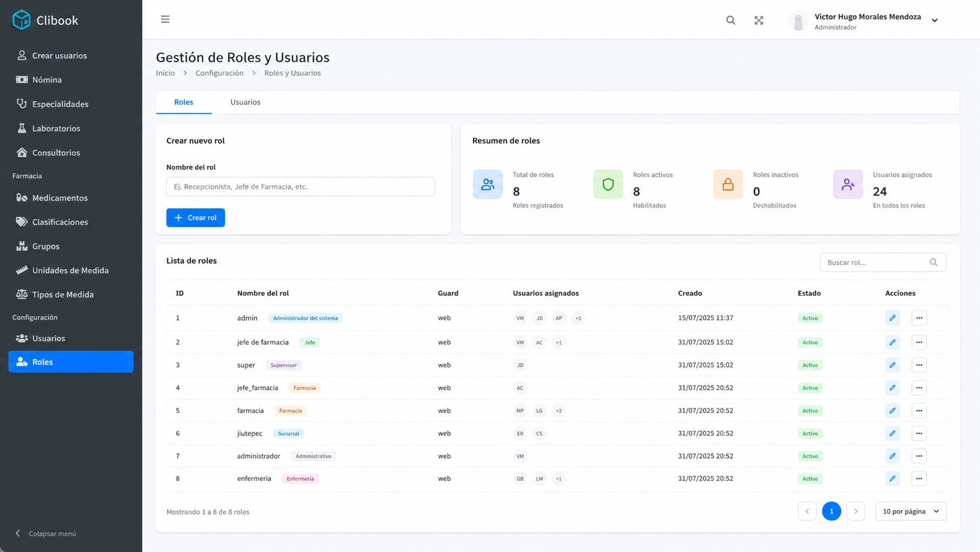980x552 pixels.
Task: Click the Administrador del sistema badge
Action: click(305, 318)
